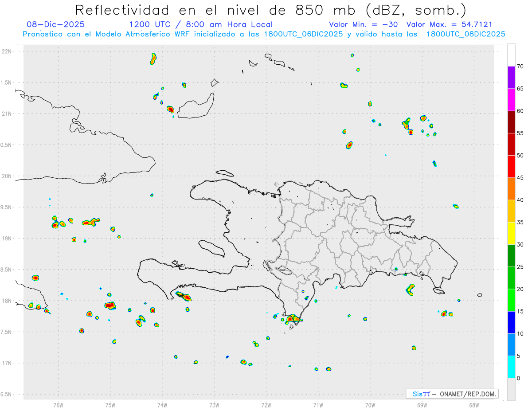Select the "Valor Min. = -30" text
The width and height of the screenshot is (532, 411).
[x=364, y=24]
